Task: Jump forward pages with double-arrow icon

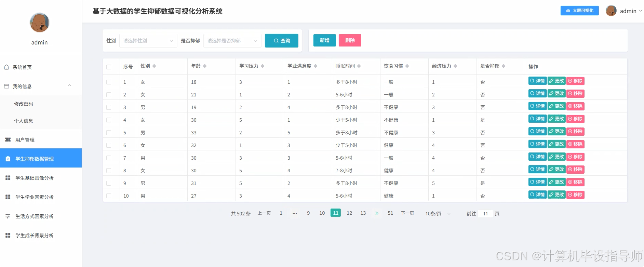Action: click(x=377, y=213)
